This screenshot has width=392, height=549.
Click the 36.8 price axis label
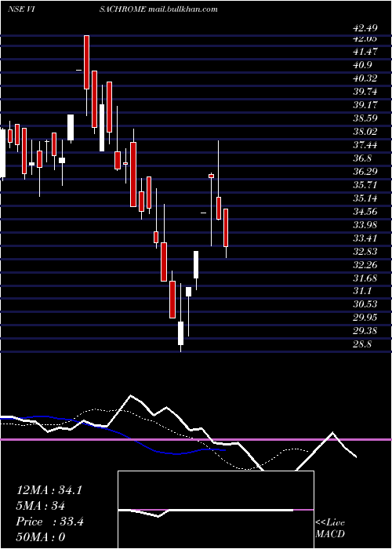[362, 158]
